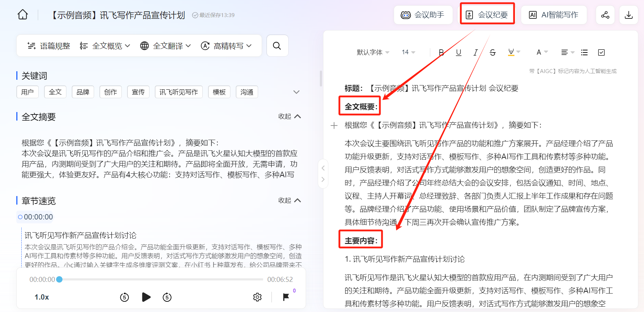Expand the 高精转写 transcription dropdown

pyautogui.click(x=226, y=46)
